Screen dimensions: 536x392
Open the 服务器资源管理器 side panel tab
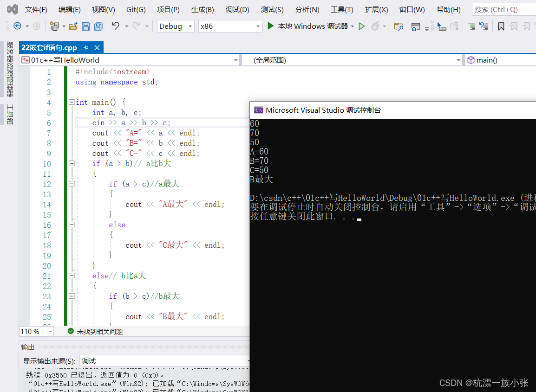click(10, 69)
